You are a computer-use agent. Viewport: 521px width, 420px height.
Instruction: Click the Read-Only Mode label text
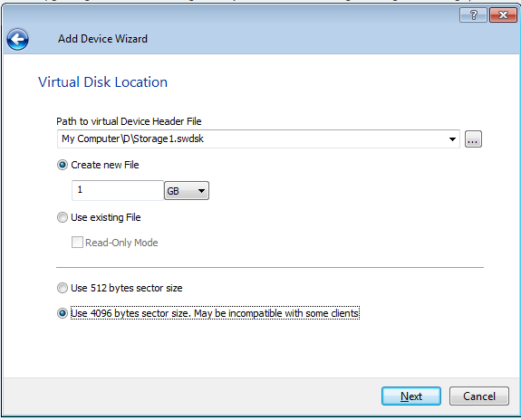point(121,243)
